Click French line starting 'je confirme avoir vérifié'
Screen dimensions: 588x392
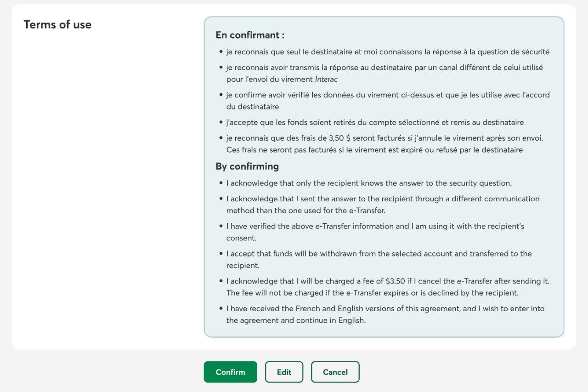point(387,95)
